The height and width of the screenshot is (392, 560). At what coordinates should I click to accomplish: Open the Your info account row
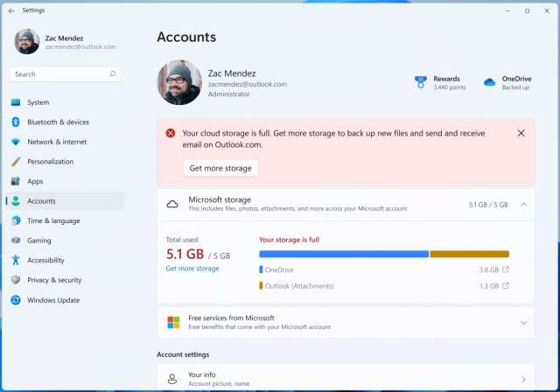pyautogui.click(x=346, y=378)
